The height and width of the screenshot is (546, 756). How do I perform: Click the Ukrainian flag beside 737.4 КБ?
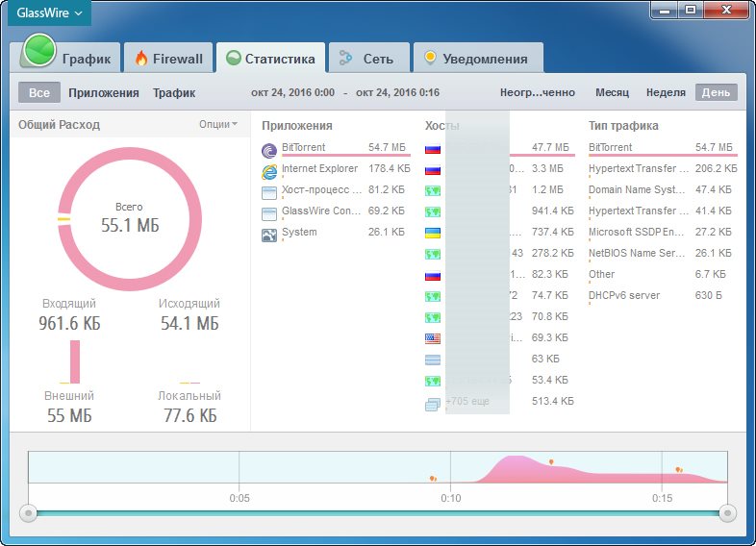click(433, 234)
